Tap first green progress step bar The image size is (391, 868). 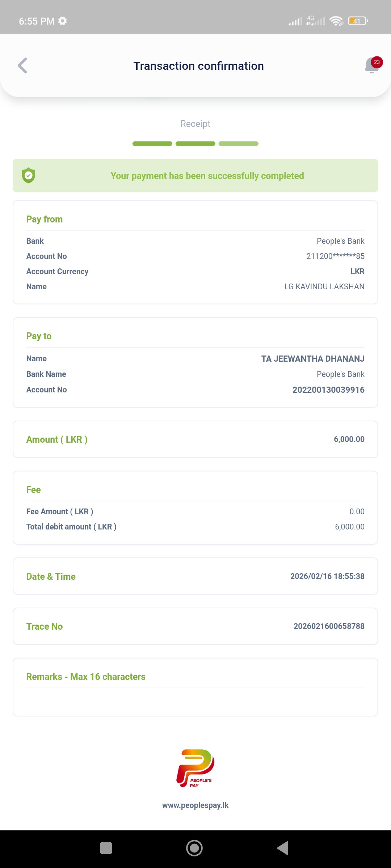click(x=152, y=144)
